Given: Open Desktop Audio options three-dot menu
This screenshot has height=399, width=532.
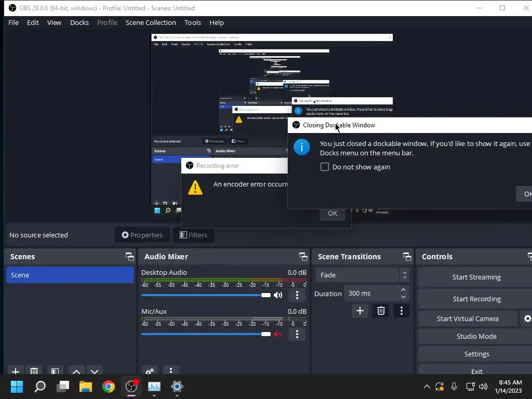Looking at the screenshot, I should (297, 295).
